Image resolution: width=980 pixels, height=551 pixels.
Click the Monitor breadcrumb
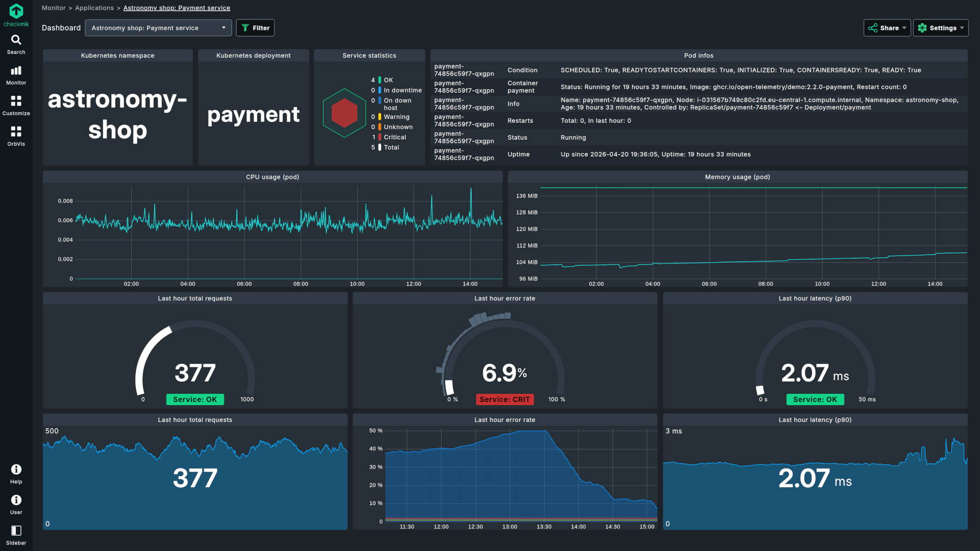[54, 8]
